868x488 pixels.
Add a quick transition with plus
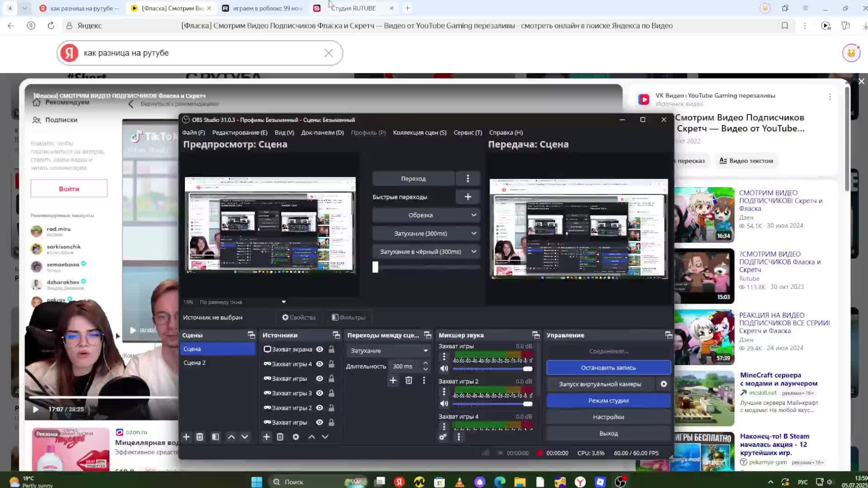click(468, 197)
